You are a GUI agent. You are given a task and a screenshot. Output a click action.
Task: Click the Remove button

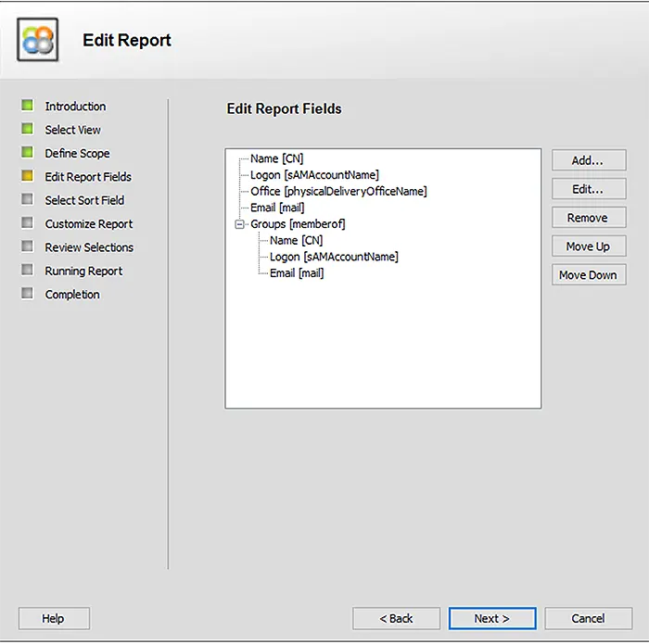point(589,218)
